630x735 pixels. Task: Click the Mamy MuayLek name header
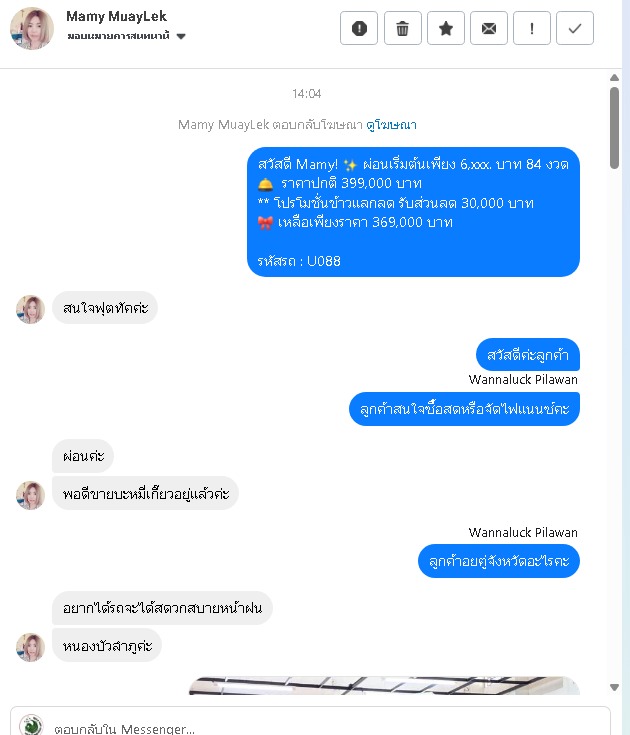[x=116, y=16]
